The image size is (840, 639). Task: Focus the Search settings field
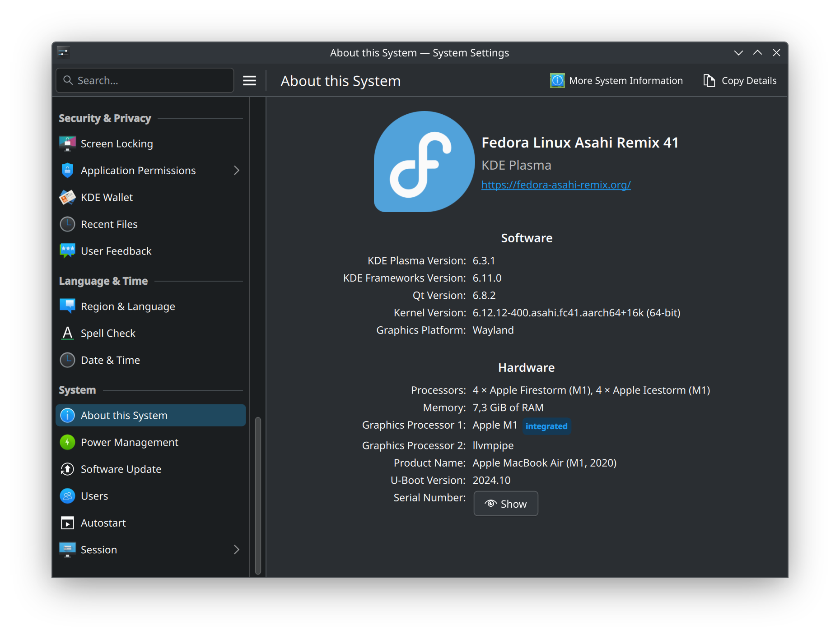145,80
